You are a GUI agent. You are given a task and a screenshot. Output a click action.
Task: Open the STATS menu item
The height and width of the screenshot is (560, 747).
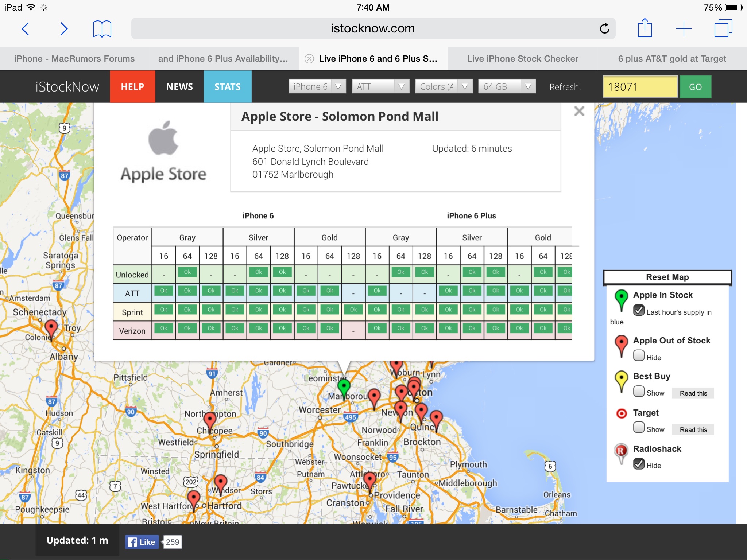click(x=228, y=86)
